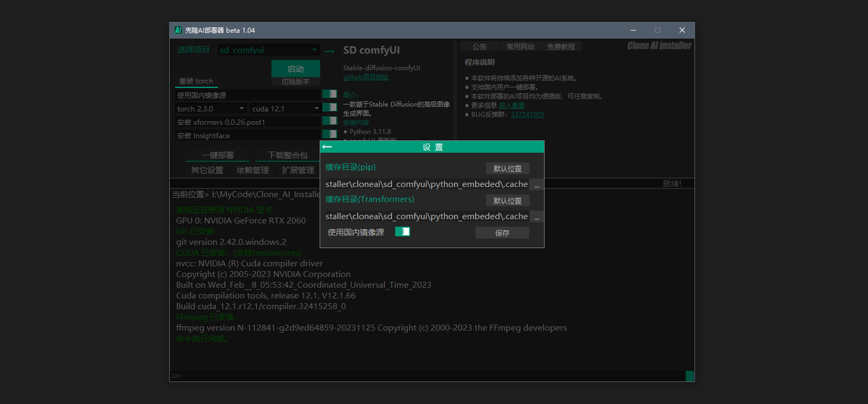The width and height of the screenshot is (868, 404).
Task: Click the 缓存目录(Transformers) label
Action: [370, 199]
